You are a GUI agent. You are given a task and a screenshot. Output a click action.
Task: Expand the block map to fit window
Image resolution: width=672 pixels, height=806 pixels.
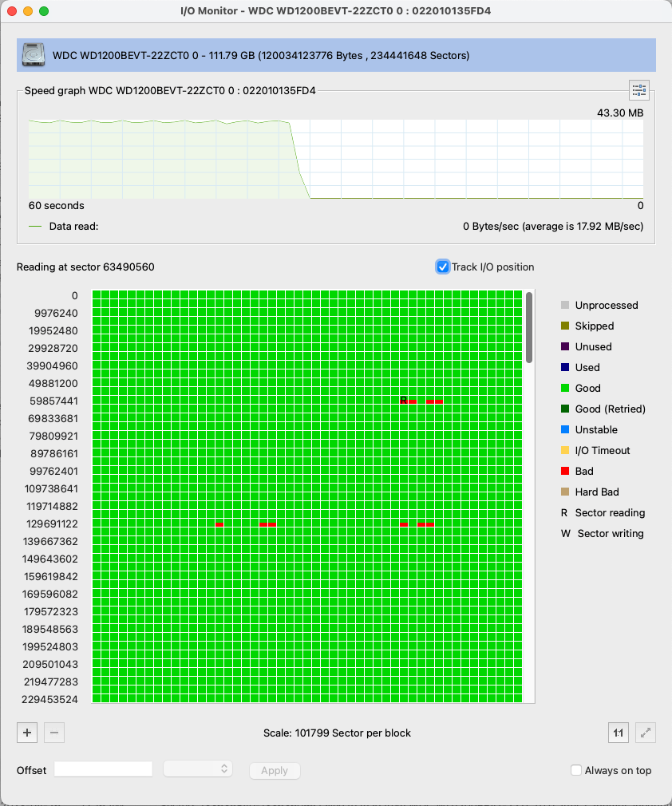point(646,733)
